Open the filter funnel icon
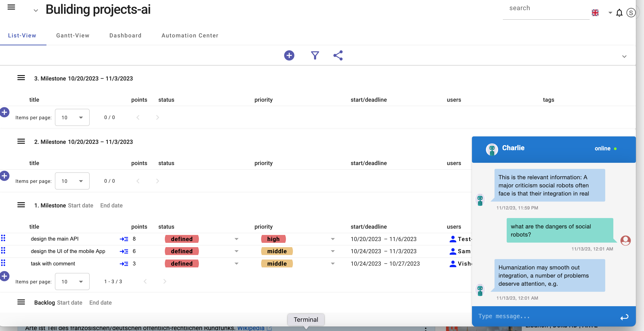644x331 pixels. 315,55
